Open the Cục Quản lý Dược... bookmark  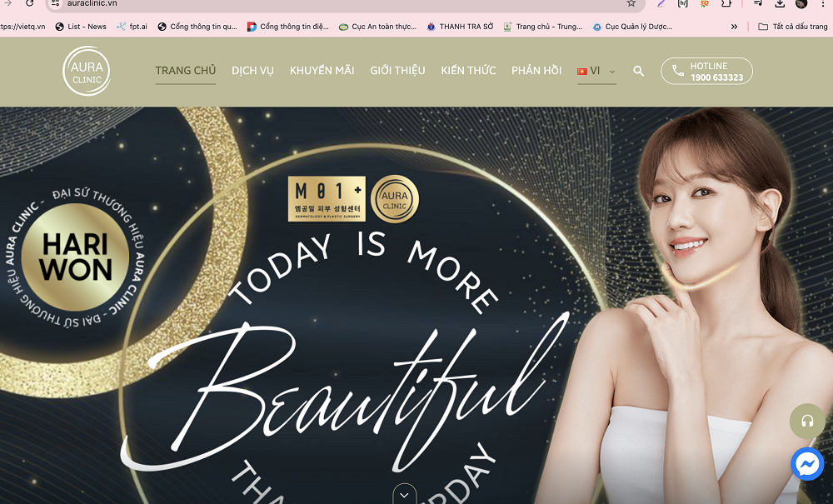(633, 27)
